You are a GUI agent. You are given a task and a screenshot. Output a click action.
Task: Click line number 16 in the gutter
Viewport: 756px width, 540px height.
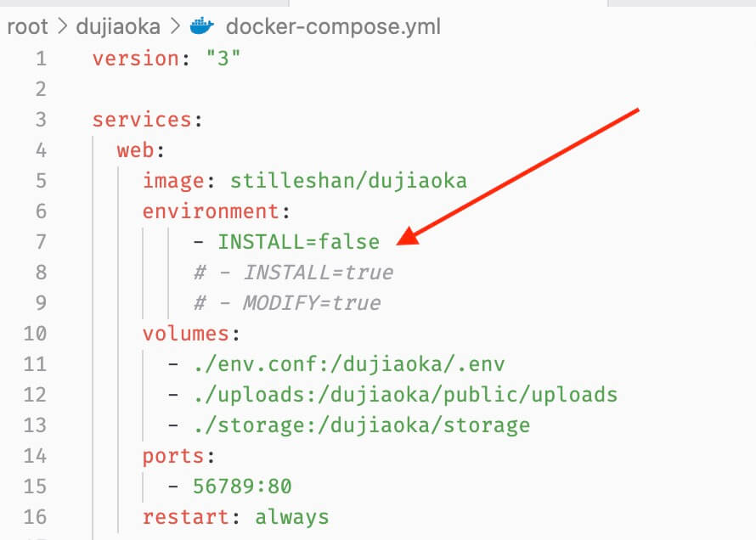pyautogui.click(x=36, y=517)
